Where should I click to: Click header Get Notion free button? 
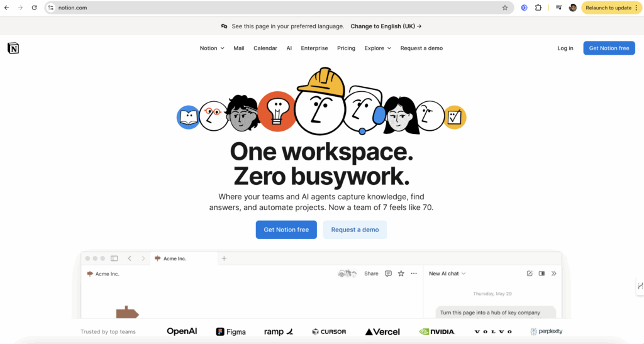coord(609,48)
